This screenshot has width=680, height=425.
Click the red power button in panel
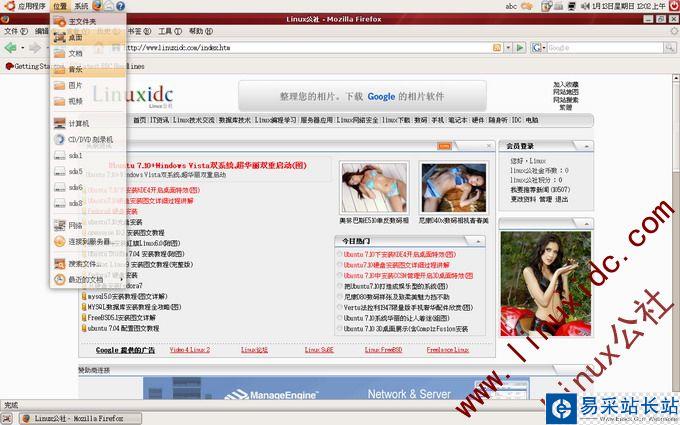point(674,6)
